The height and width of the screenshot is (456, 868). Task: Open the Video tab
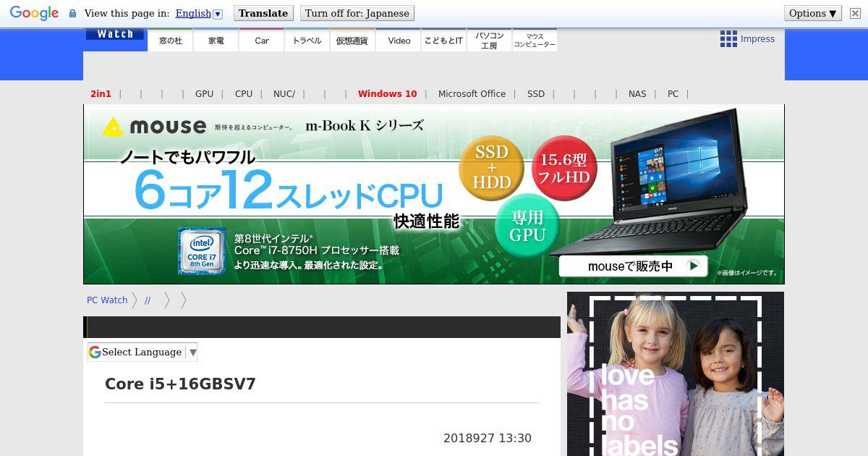399,41
